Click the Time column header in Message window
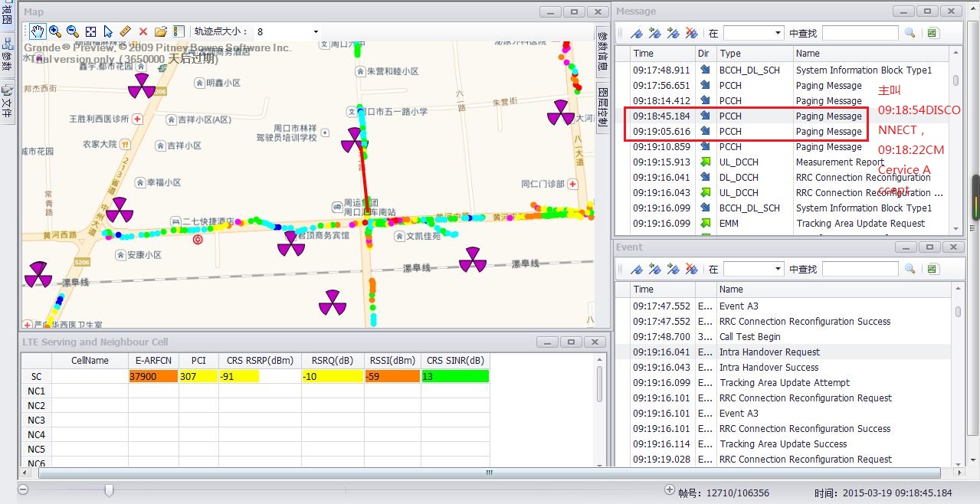This screenshot has width=980, height=504. (x=662, y=54)
